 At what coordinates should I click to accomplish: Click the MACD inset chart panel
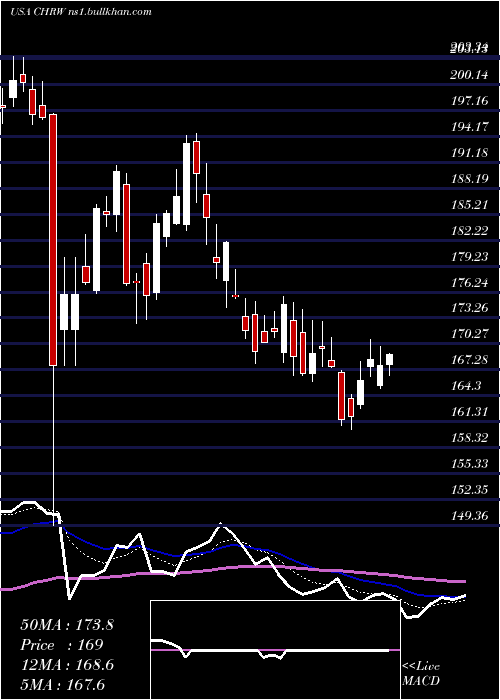[x=275, y=650]
